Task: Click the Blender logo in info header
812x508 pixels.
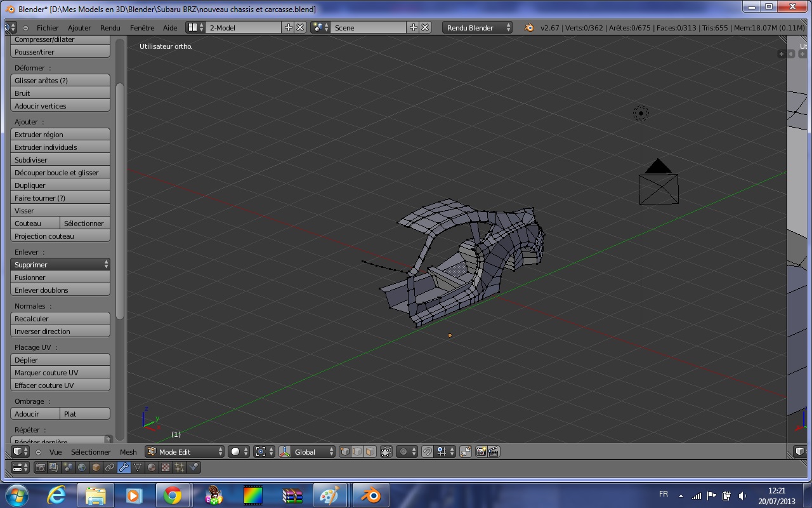Action: click(x=530, y=27)
